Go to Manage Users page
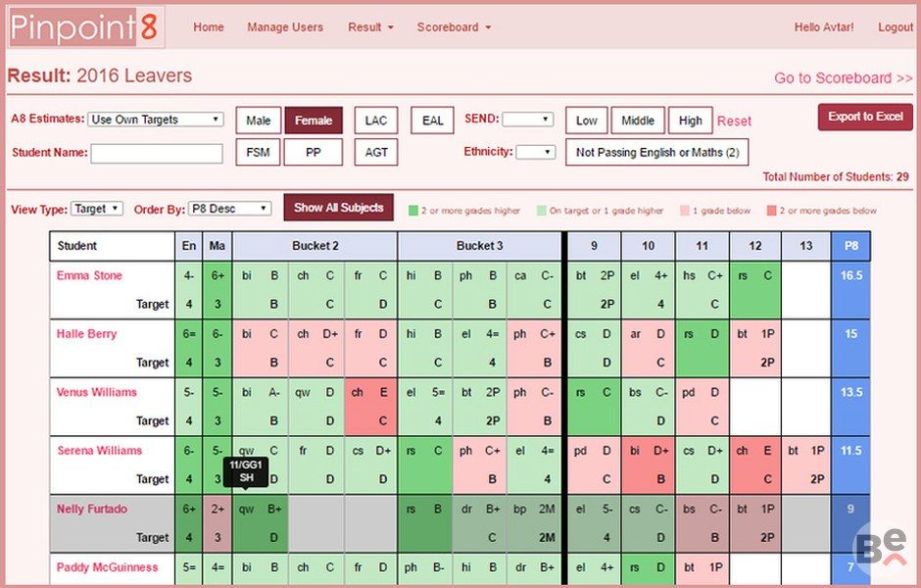921x588 pixels. [285, 27]
